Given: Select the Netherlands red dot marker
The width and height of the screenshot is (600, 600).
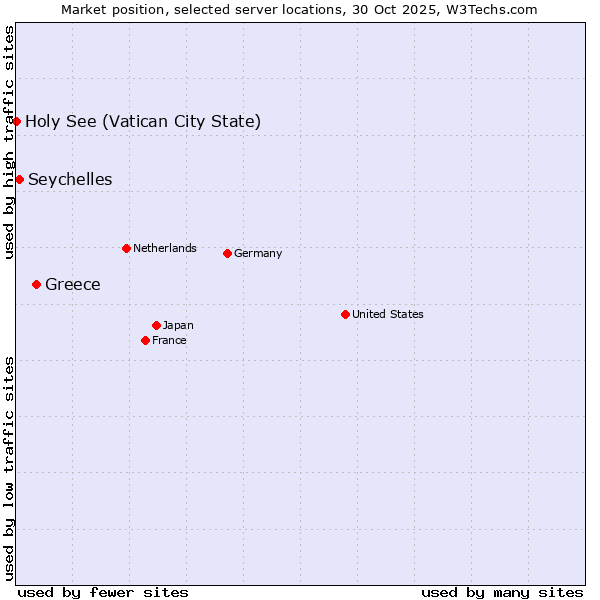Looking at the screenshot, I should tap(126, 248).
